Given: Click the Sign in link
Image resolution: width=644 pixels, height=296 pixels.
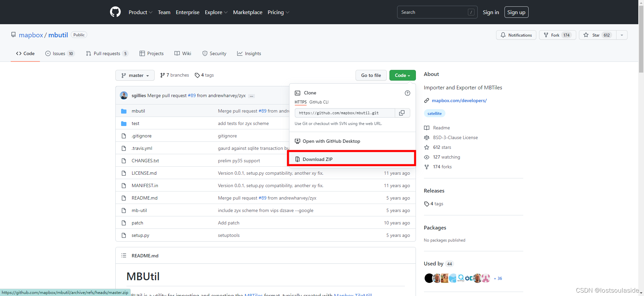Looking at the screenshot, I should (491, 12).
